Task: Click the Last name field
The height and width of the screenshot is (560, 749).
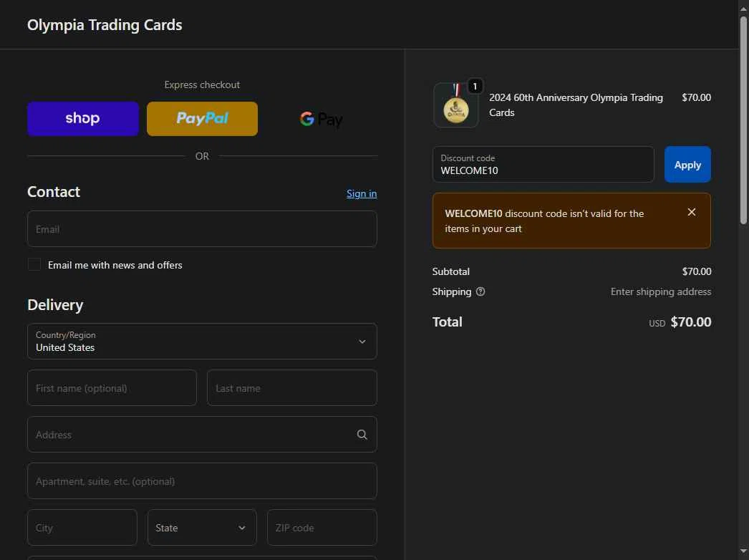Action: click(x=292, y=388)
